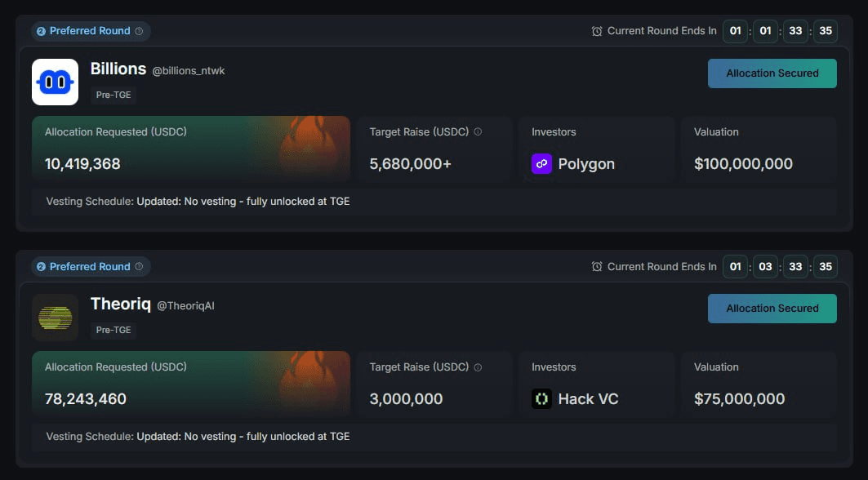Click the Pre-TGE tag under Billions
Image resolution: width=868 pixels, height=480 pixels.
tap(114, 95)
